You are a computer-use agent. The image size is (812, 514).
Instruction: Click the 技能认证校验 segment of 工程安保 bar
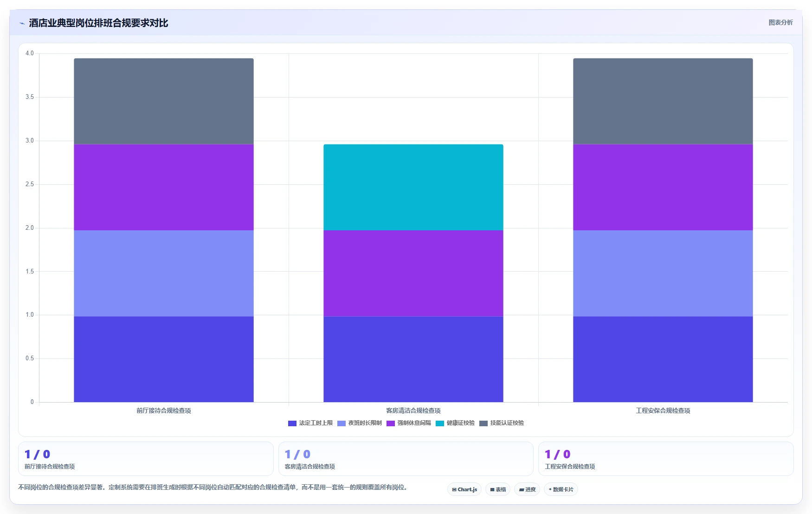coord(663,101)
